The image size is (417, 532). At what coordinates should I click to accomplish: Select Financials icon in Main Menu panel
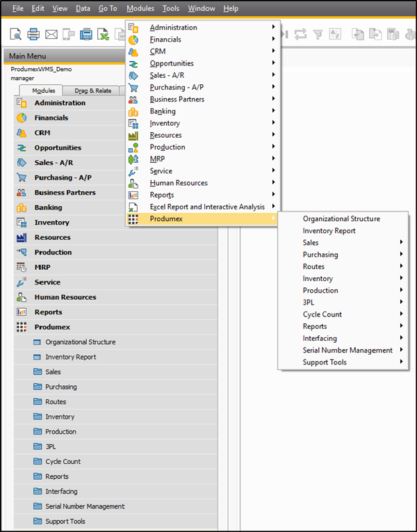point(22,118)
